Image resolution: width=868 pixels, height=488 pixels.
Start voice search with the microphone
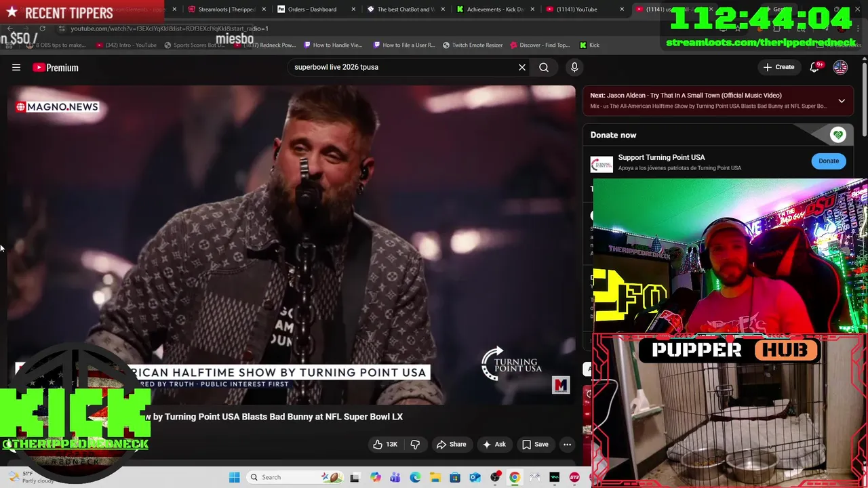(574, 67)
